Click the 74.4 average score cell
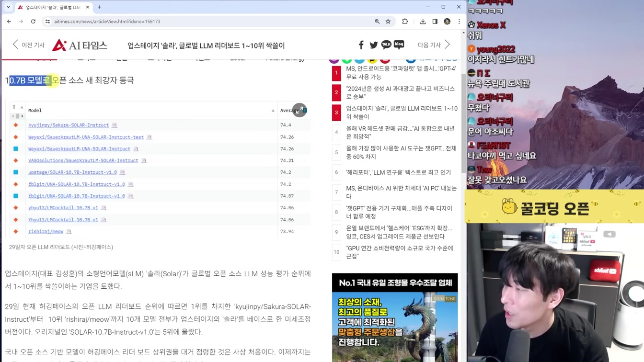The width and height of the screenshot is (644, 362). [x=286, y=125]
